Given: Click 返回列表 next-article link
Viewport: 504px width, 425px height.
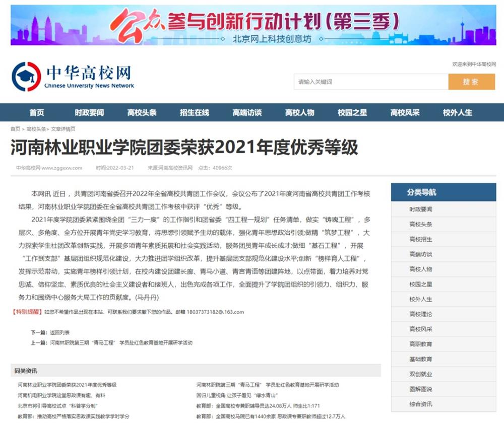Looking at the screenshot, I should point(59,333).
